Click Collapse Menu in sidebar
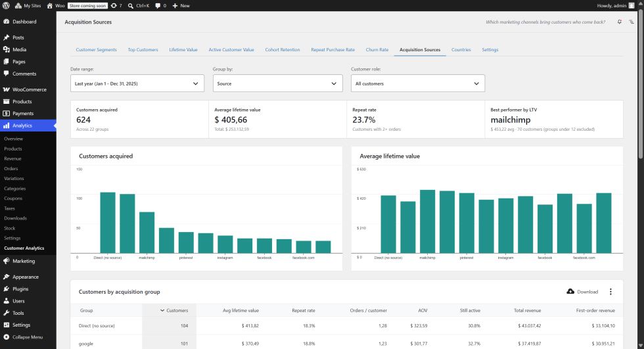This screenshot has height=349, width=644. 28,337
